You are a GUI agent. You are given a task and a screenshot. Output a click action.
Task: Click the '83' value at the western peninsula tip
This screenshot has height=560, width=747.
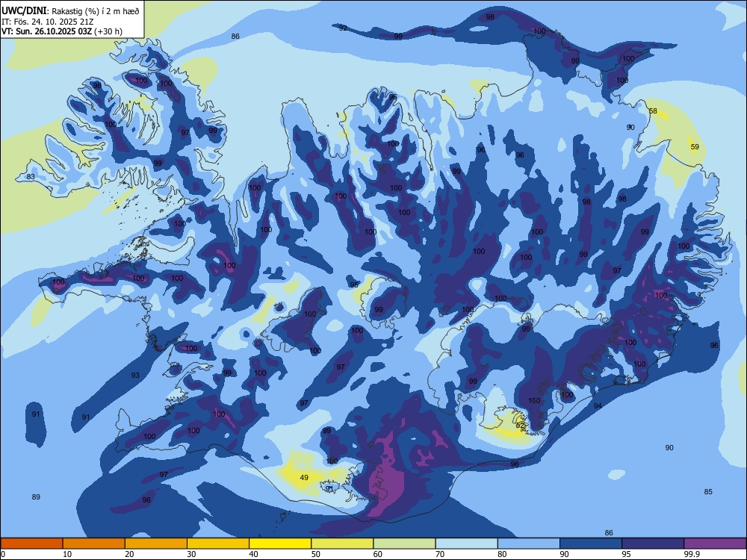click(31, 177)
